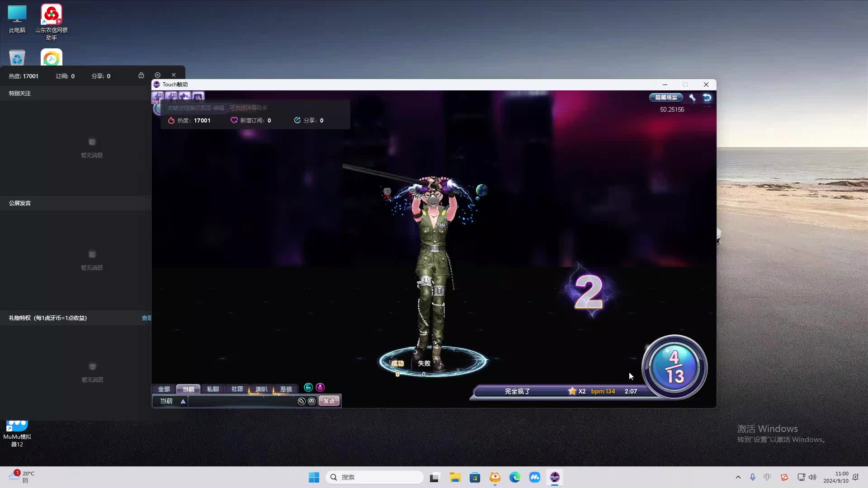Screen dimensions: 868x488
Task: Switch to the 私聊 chat tab
Action: 213,389
